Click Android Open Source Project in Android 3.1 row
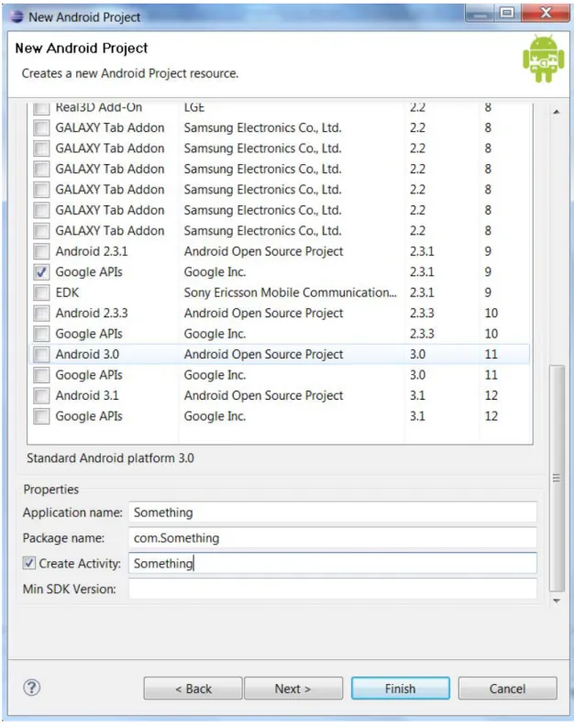This screenshot has width=574, height=728. click(x=263, y=395)
